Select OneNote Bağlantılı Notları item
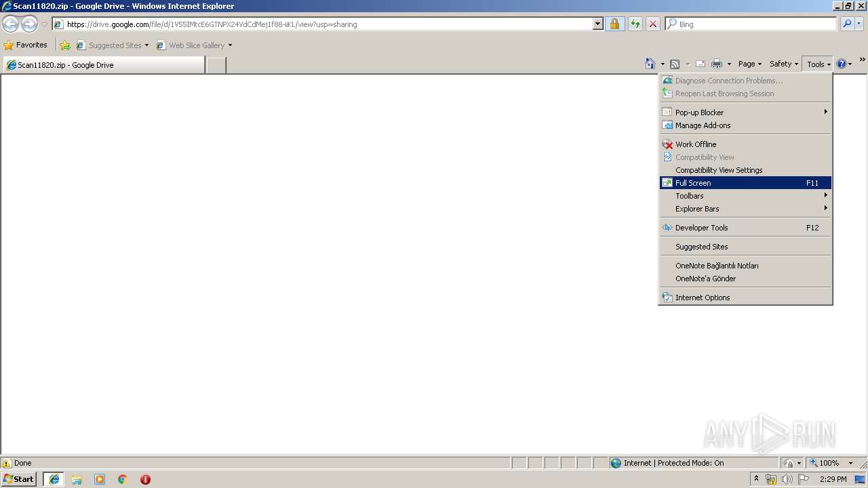The width and height of the screenshot is (868, 488). point(745,266)
